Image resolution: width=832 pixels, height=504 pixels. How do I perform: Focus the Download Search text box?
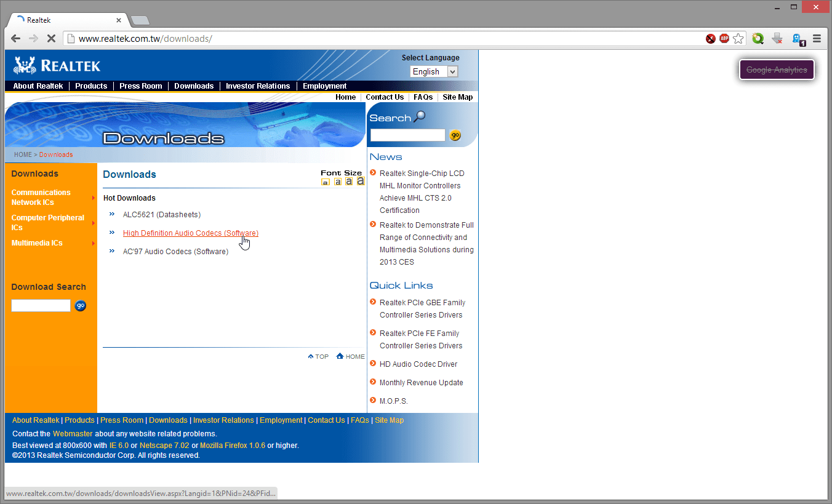point(41,306)
